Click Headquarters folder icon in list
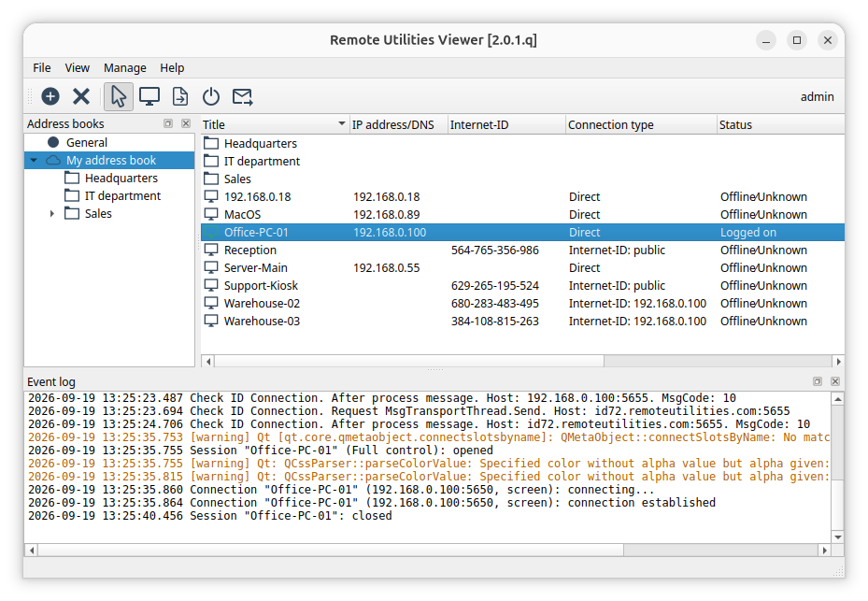 211,143
